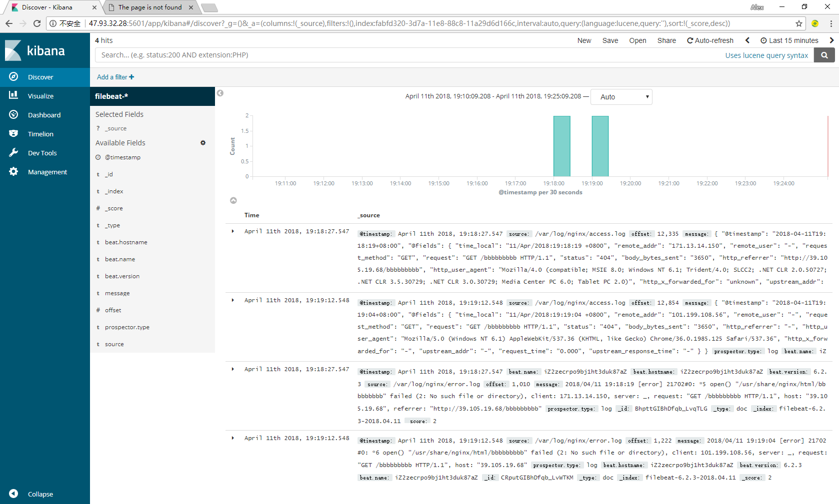This screenshot has height=504, width=839.
Task: Close the Discover - Kibana tab
Action: pyautogui.click(x=94, y=7)
